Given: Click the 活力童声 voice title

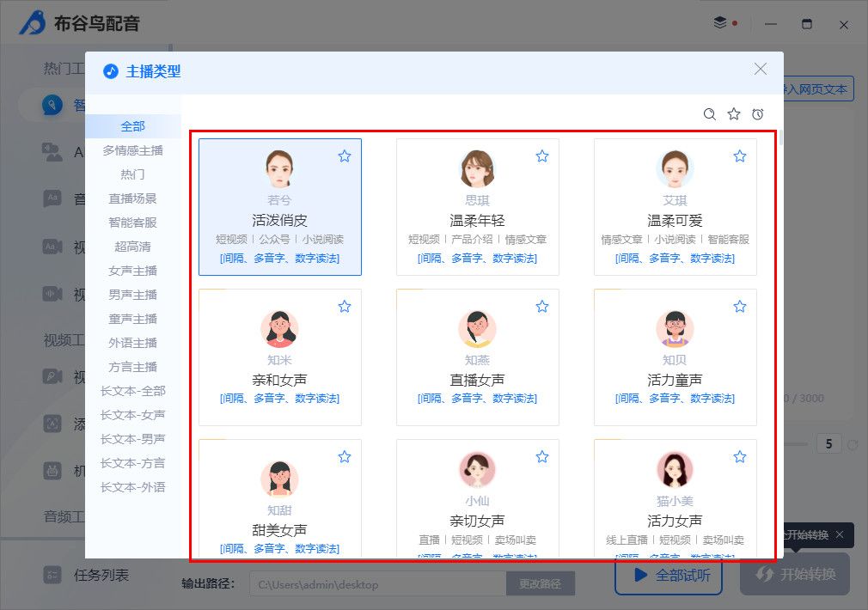Looking at the screenshot, I should [x=675, y=380].
